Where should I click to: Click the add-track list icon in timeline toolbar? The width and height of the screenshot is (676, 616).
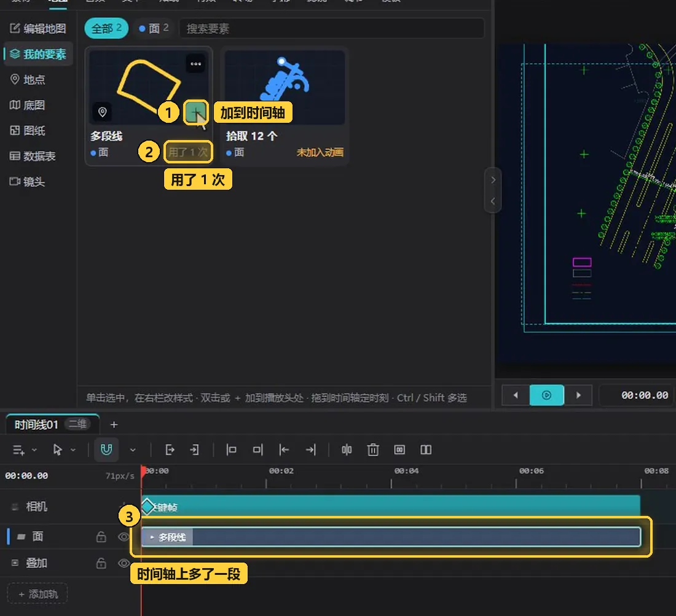[18, 450]
